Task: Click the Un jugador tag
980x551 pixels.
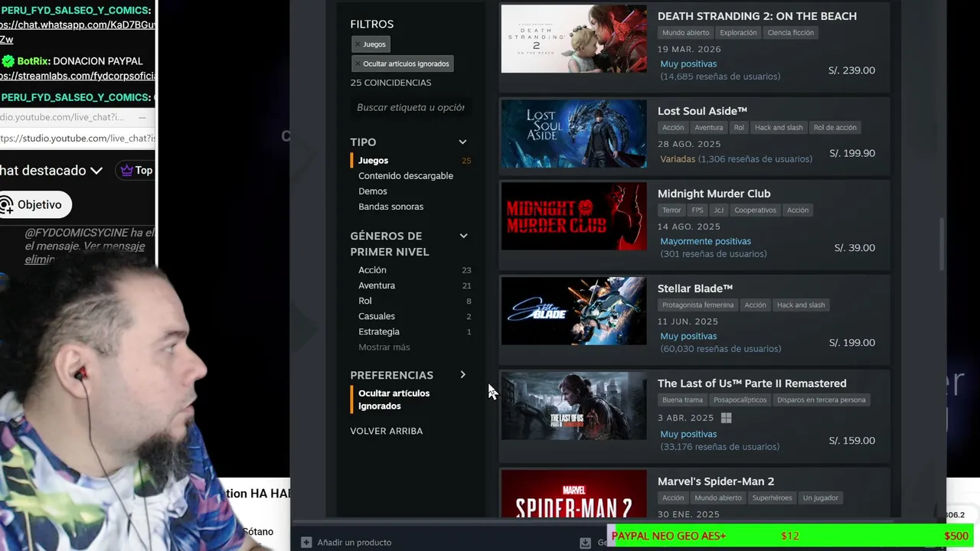Action: pyautogui.click(x=820, y=498)
